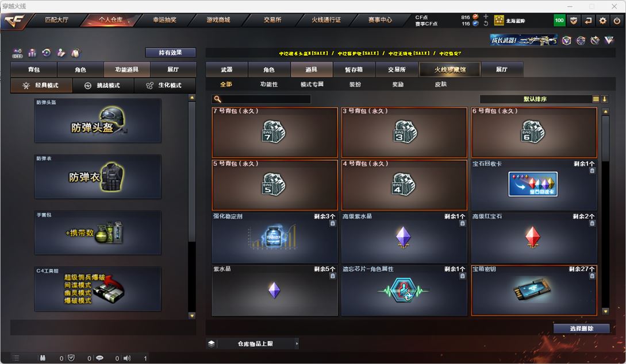This screenshot has width=626, height=364.
Task: Open the settings gear in top bar
Action: click(602, 21)
